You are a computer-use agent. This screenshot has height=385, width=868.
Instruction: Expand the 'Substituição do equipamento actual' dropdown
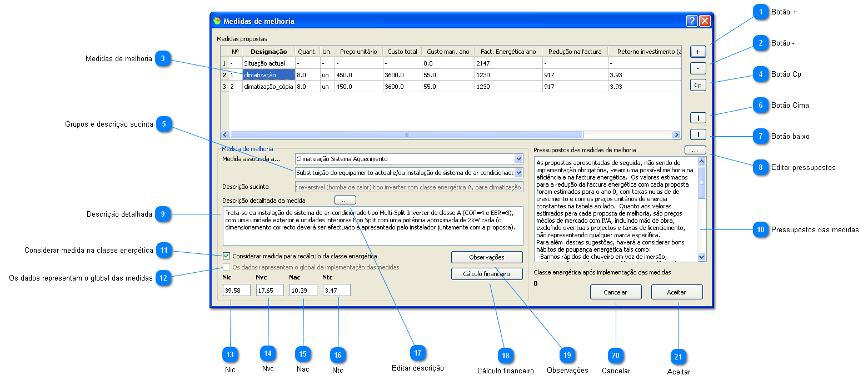(x=518, y=173)
